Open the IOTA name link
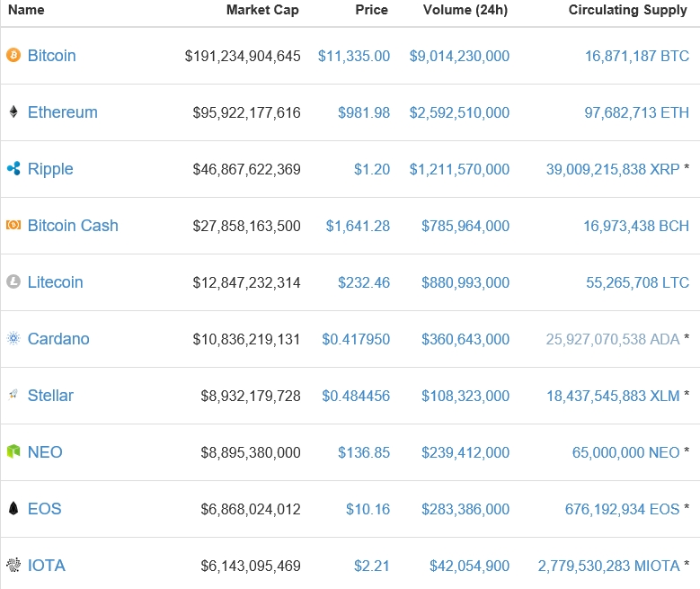The height and width of the screenshot is (589, 700). click(47, 566)
